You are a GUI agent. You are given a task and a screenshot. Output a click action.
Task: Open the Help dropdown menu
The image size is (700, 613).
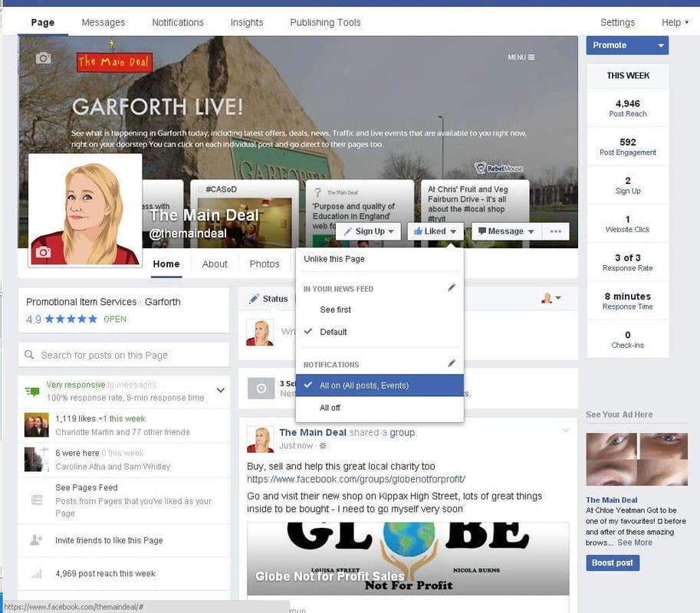pos(675,22)
